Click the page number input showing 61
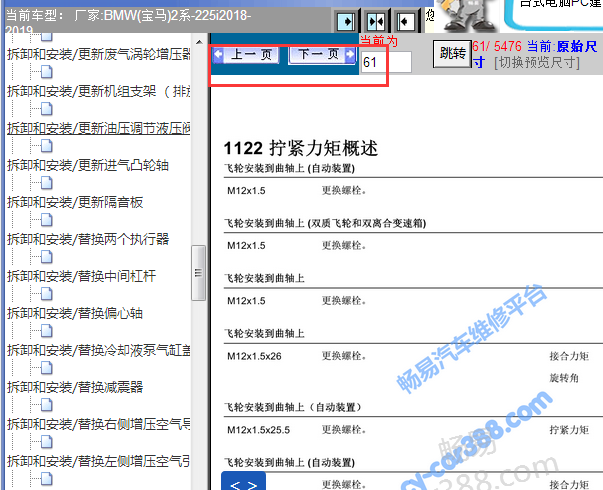Image resolution: width=603 pixels, height=490 pixels. click(x=386, y=62)
